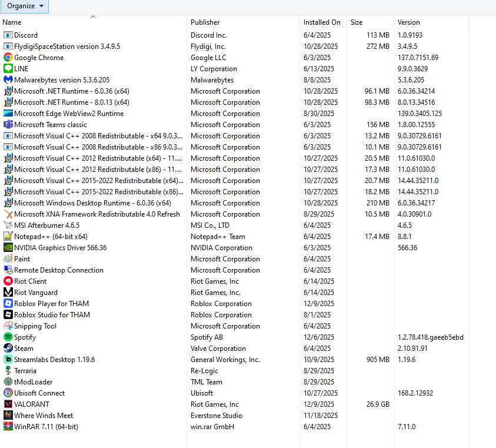Select Visual C++ 2015-2022 Redistributable (x64) entry
496x448 pixels.
(x=236, y=181)
